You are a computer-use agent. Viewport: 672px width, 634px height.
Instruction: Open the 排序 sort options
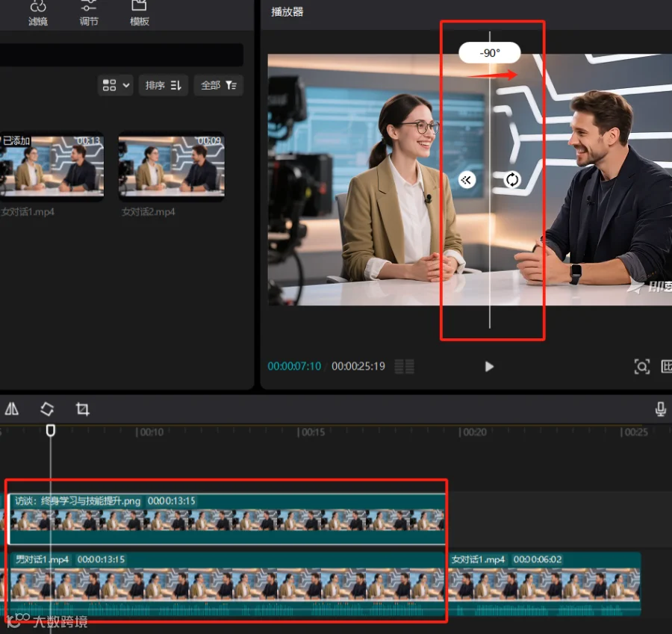pos(164,85)
